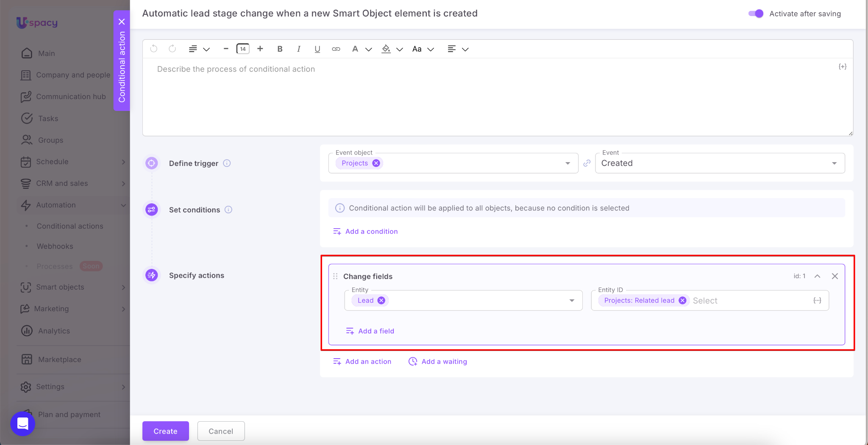Click the Create button

point(165,431)
